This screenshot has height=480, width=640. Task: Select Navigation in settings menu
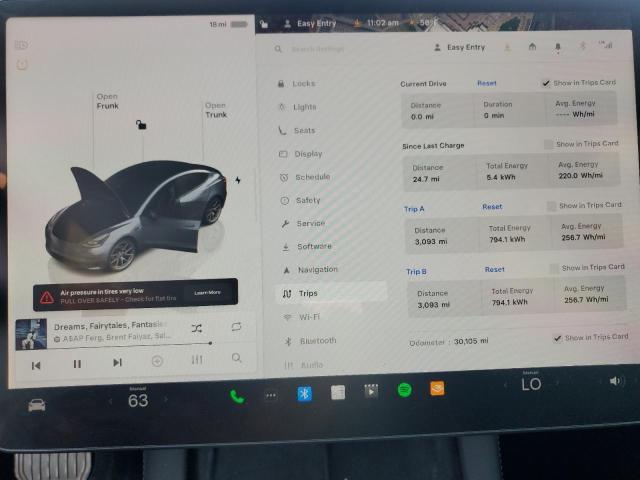pyautogui.click(x=317, y=270)
